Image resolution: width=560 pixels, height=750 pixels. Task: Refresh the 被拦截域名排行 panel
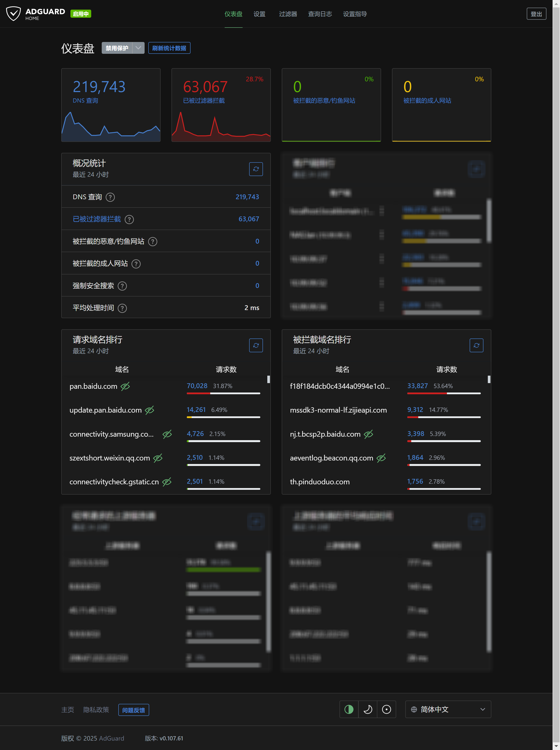(476, 345)
